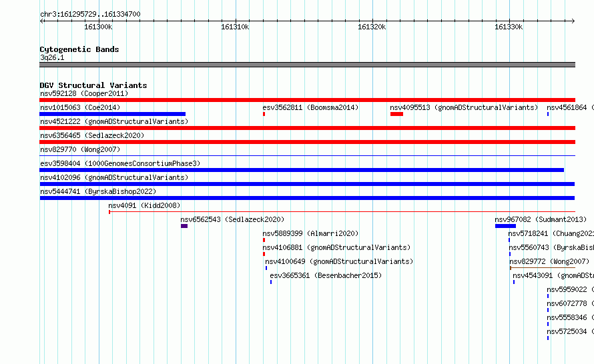This screenshot has width=594, height=364.
Task: Open the nsv1015063 (Coe2014) label
Action: 80,107
